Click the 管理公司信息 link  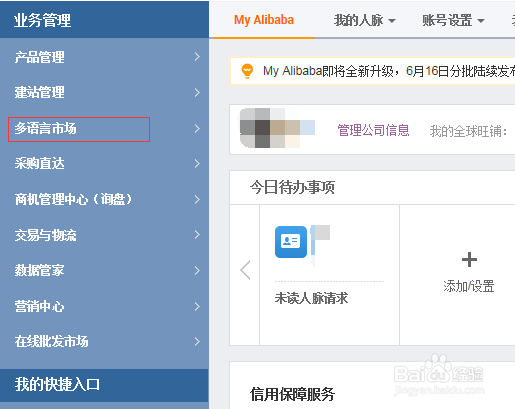(373, 130)
